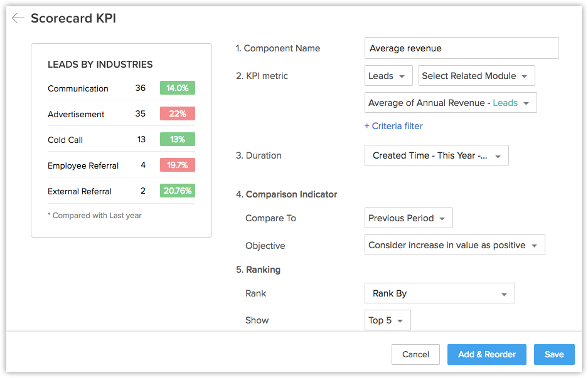The image size is (588, 378).
Task: Select the External Referral row in preview
Action: click(x=80, y=191)
